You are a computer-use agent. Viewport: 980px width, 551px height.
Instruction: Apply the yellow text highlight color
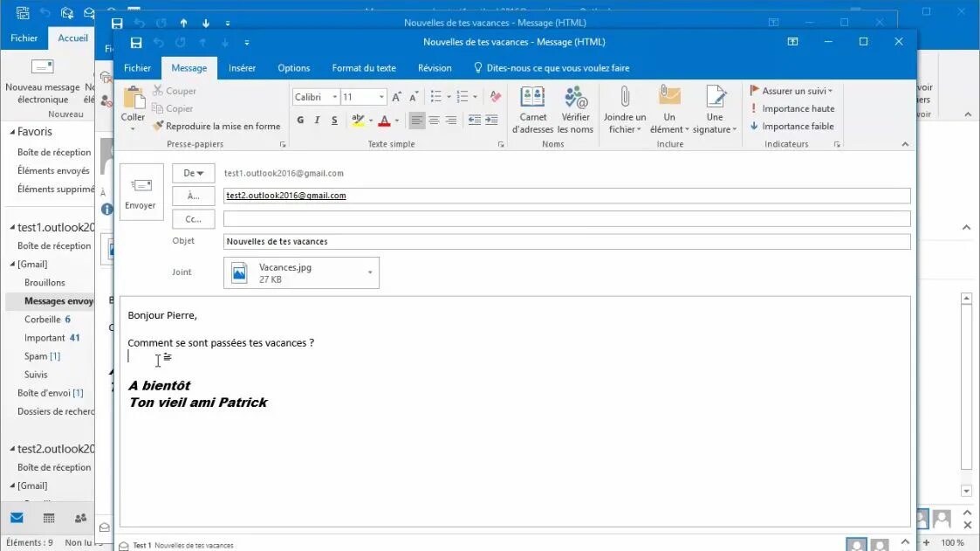(x=358, y=121)
